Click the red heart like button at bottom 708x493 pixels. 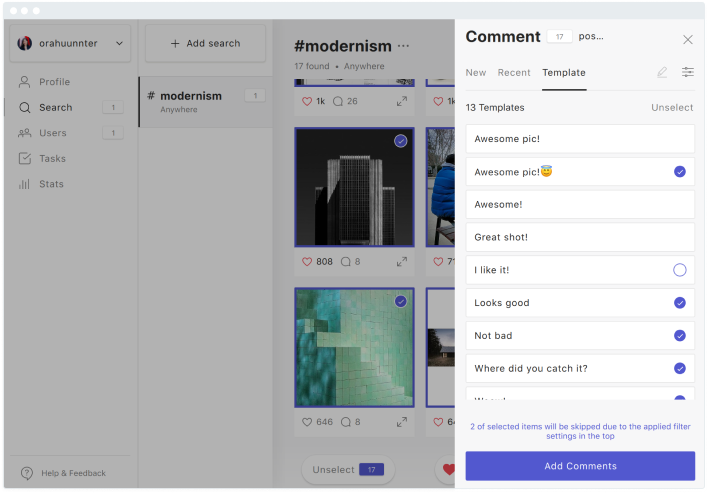448,470
